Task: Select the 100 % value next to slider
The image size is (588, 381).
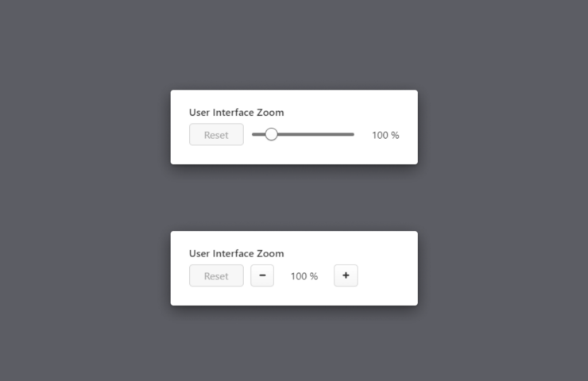Action: click(x=385, y=135)
